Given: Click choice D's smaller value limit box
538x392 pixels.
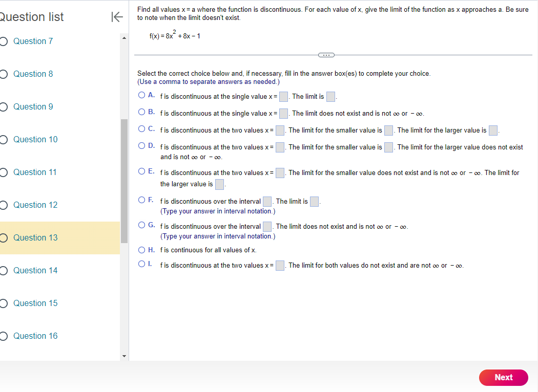Looking at the screenshot, I should click(x=388, y=147).
